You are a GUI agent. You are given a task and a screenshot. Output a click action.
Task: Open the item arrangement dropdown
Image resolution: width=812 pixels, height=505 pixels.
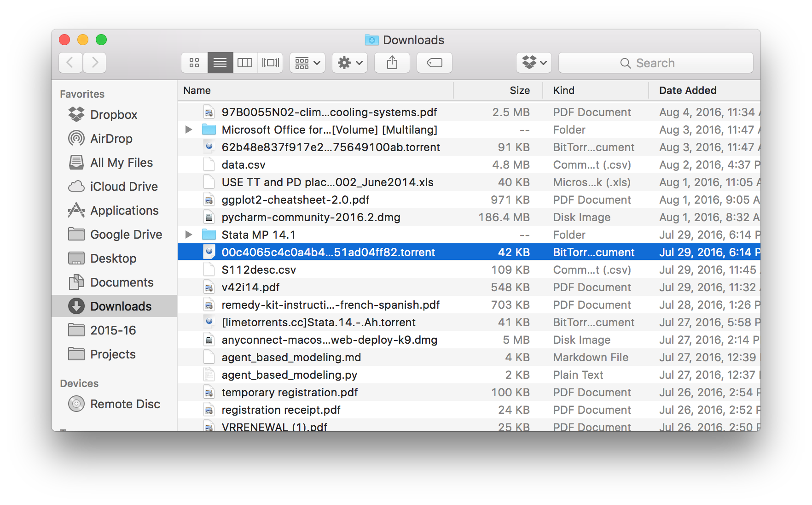coord(307,63)
